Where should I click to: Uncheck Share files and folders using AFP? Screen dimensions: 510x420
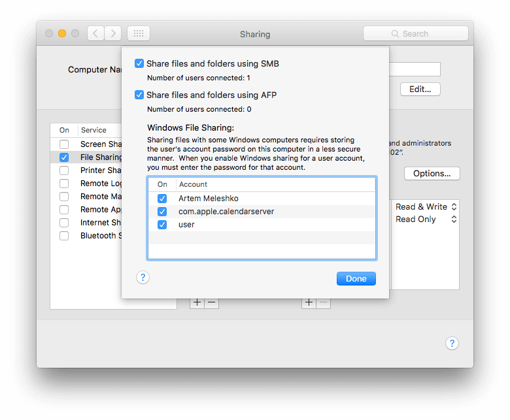139,95
